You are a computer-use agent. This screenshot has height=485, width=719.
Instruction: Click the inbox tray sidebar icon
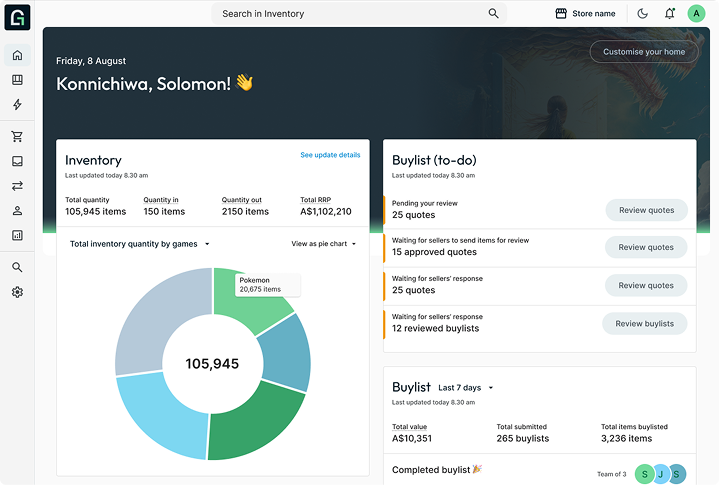pos(17,161)
